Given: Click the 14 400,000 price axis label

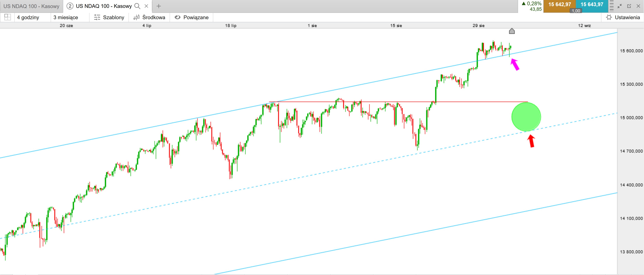Looking at the screenshot, I should (x=631, y=185).
